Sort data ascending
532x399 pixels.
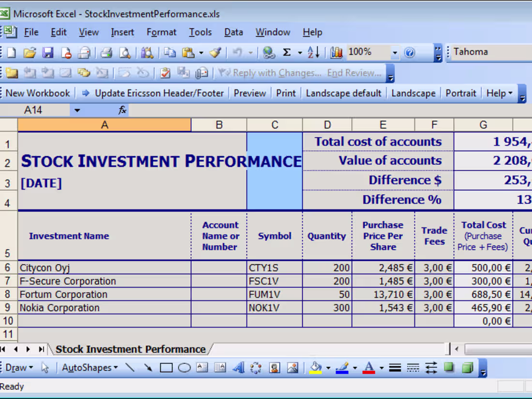[x=313, y=52]
